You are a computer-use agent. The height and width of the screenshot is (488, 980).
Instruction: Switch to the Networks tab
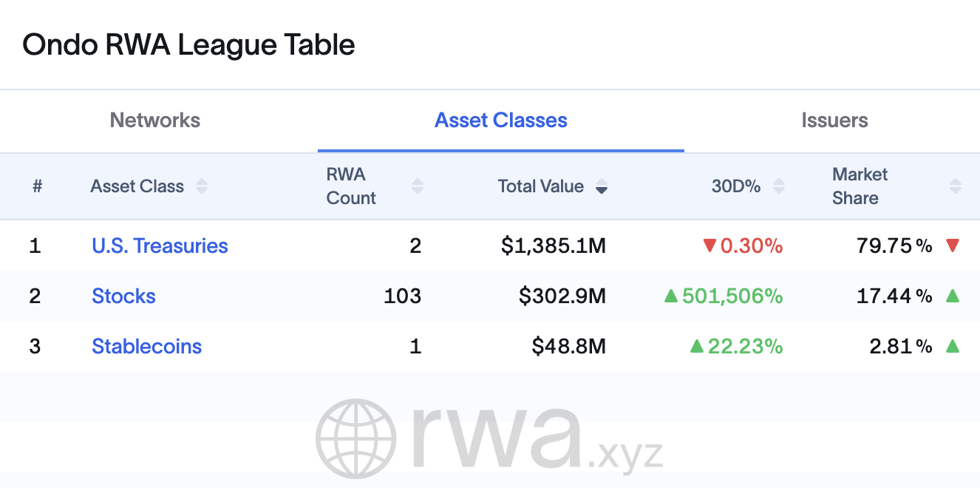click(154, 120)
